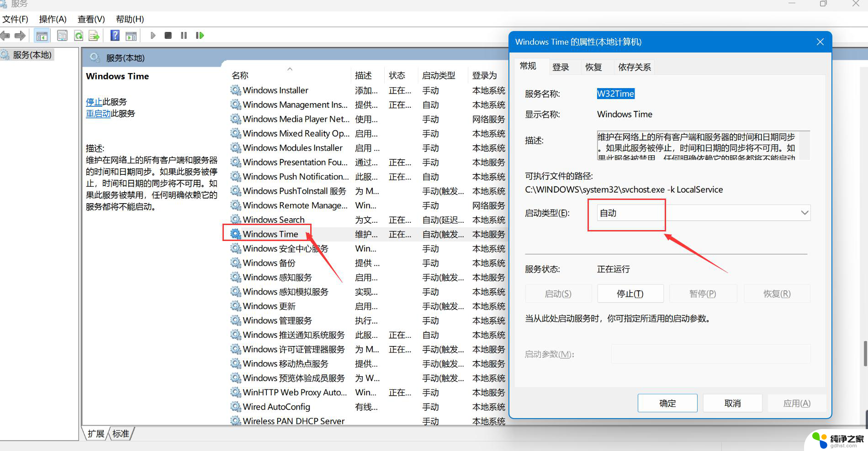Viewport: 868px width, 451px height.
Task: Click the gear icon of Windows 更新
Action: click(235, 305)
